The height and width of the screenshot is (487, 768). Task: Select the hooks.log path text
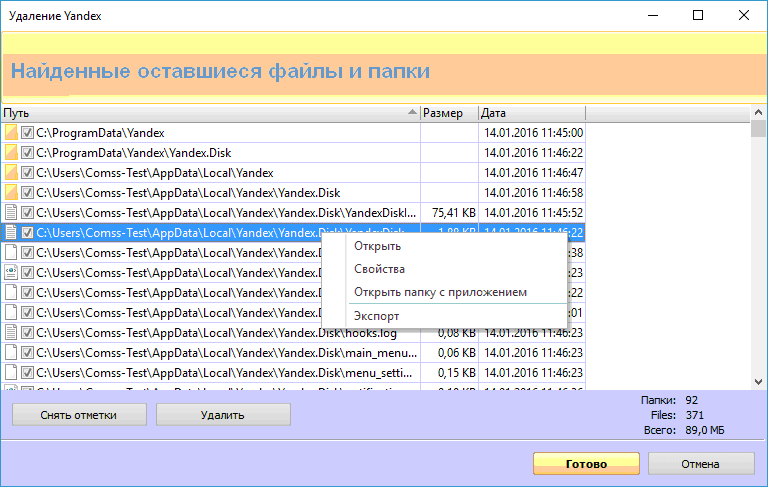216,333
